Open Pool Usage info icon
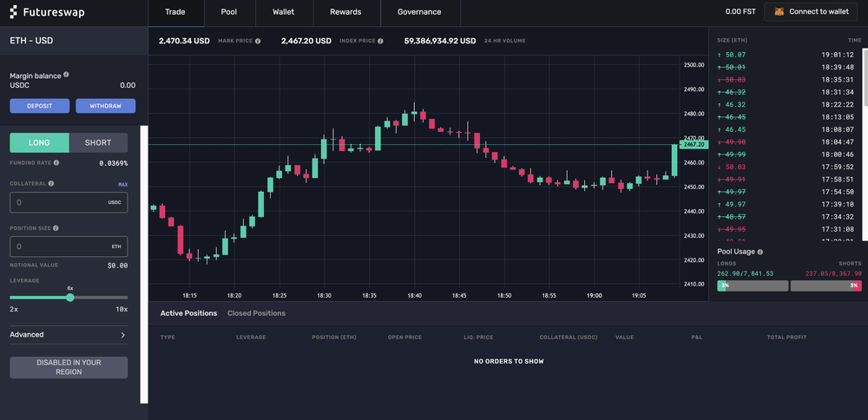 (760, 252)
